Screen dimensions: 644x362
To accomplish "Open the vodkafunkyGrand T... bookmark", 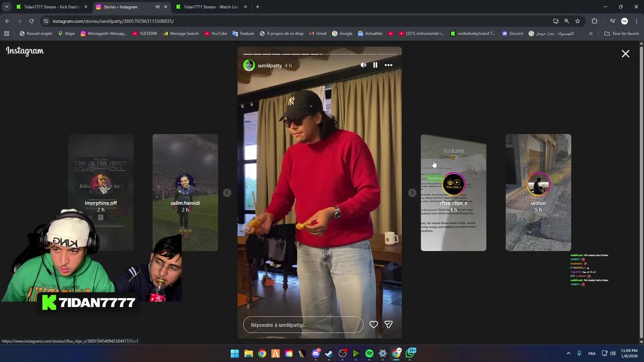I will [473, 34].
